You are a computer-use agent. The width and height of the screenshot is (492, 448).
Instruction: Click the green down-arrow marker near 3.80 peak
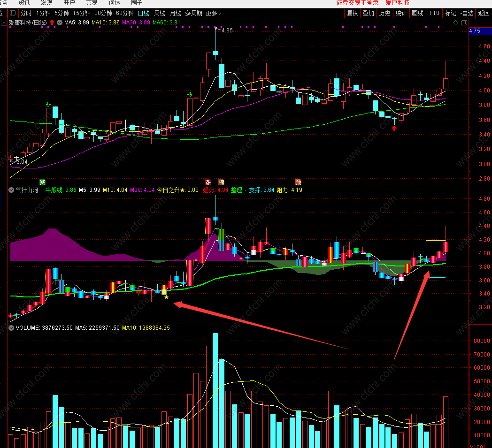coord(48,105)
